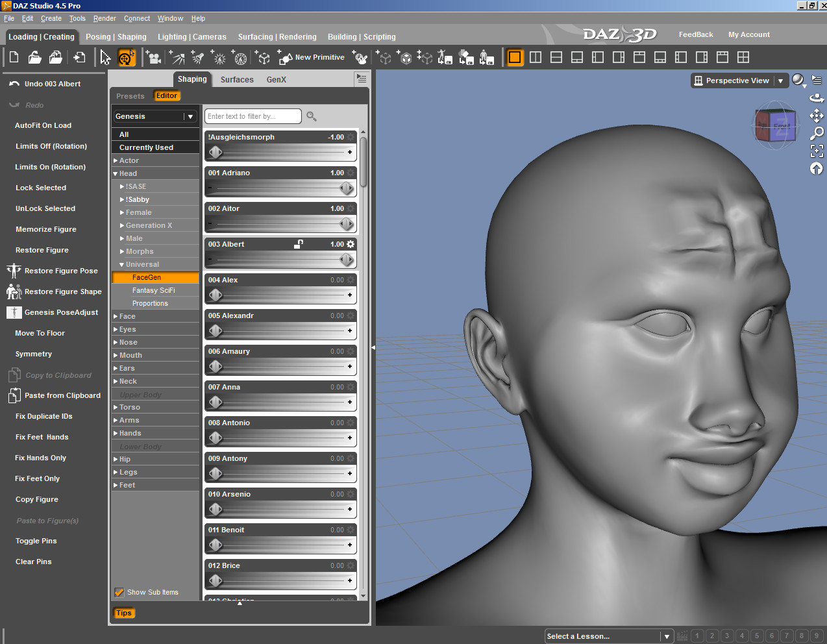This screenshot has height=644, width=827.
Task: Click Limits On (Rotation)
Action: [50, 167]
